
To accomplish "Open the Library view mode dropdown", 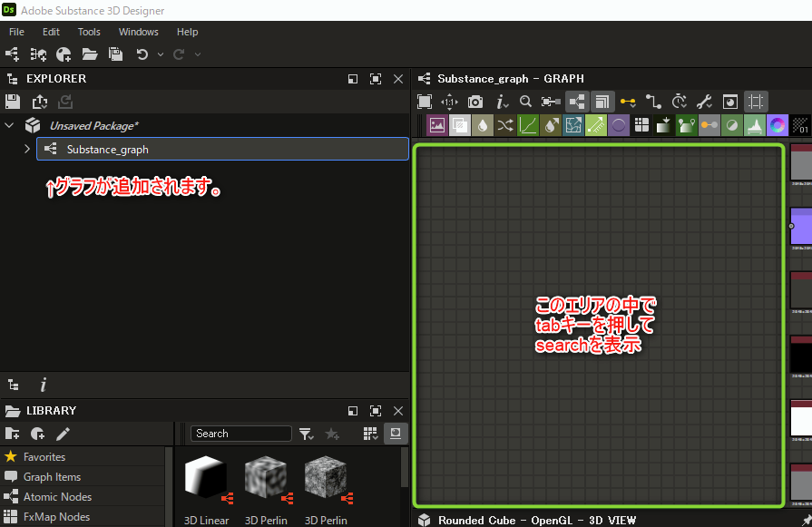I will [370, 434].
